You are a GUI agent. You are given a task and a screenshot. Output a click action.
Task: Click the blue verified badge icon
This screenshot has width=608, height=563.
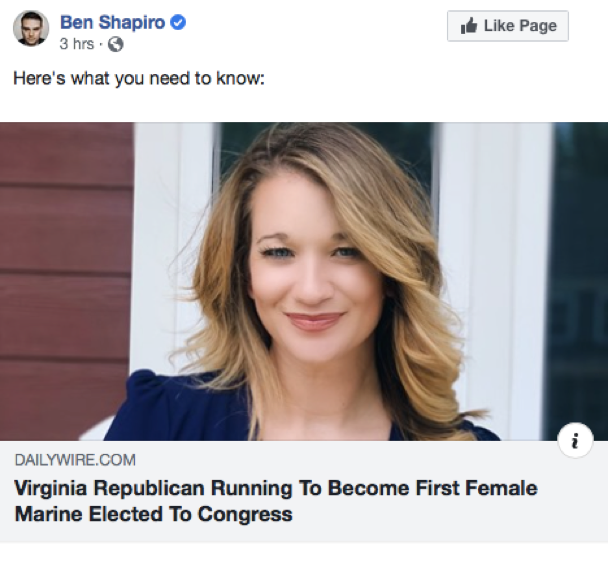point(178,23)
